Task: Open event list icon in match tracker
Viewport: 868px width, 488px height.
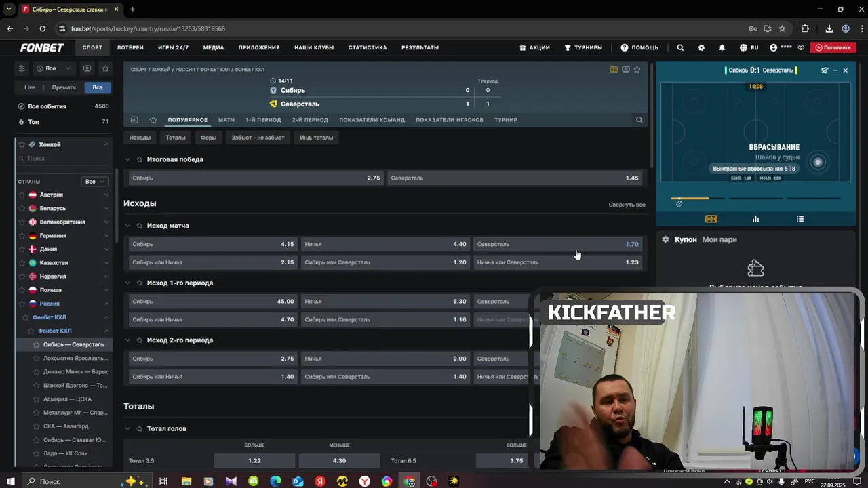Action: [800, 219]
